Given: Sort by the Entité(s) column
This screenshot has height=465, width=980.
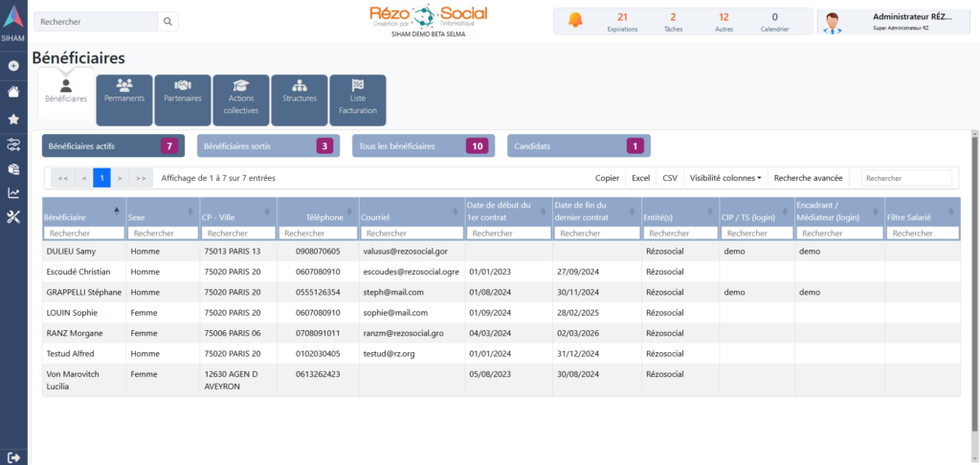Looking at the screenshot, I should point(680,211).
